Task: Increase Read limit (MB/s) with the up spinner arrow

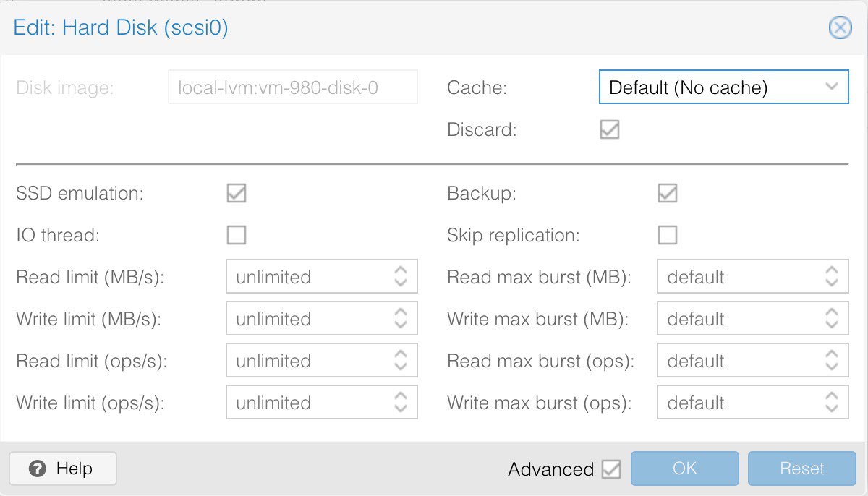Action: coord(401,270)
